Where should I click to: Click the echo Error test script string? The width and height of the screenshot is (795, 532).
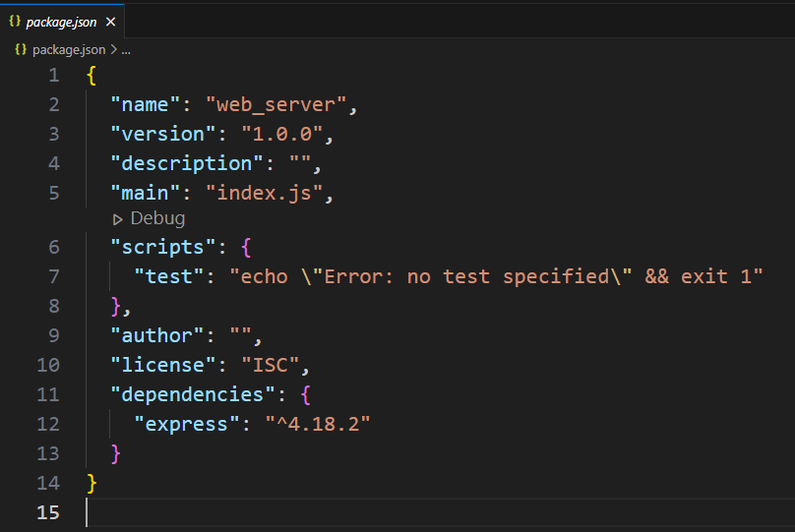[496, 276]
